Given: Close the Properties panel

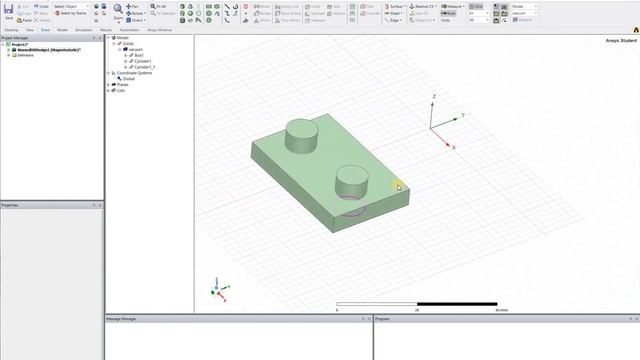Looking at the screenshot, I should [100, 205].
